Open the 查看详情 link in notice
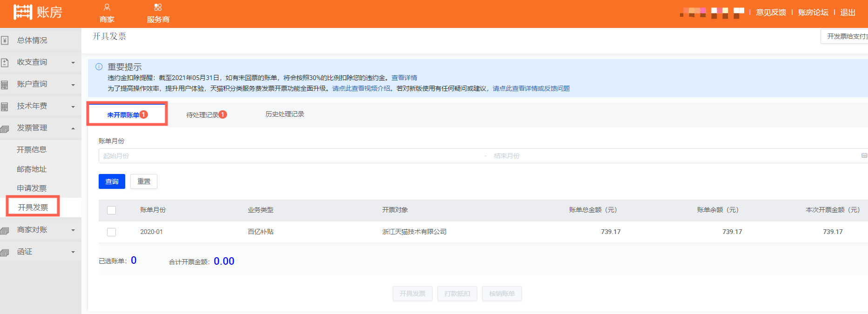 404,78
